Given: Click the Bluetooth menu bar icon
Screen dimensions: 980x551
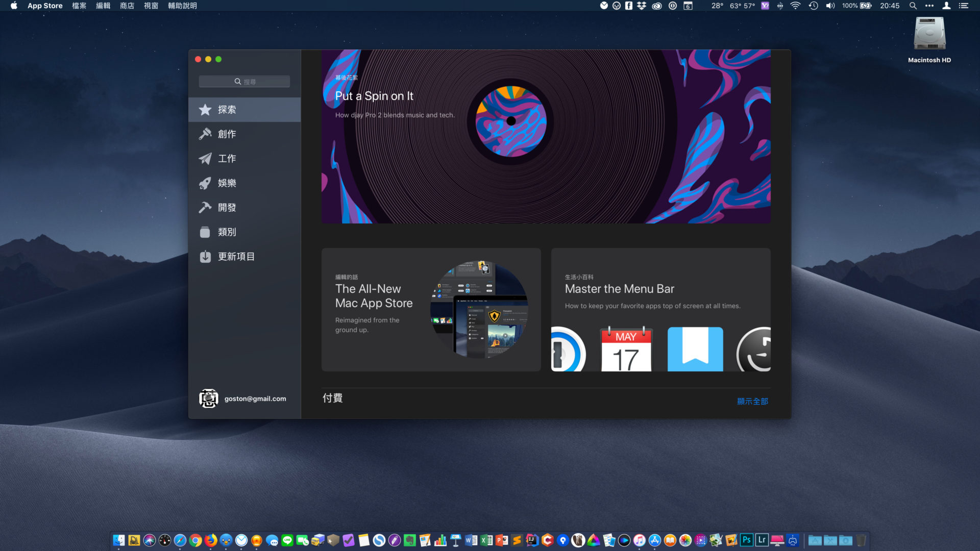Looking at the screenshot, I should 780,6.
